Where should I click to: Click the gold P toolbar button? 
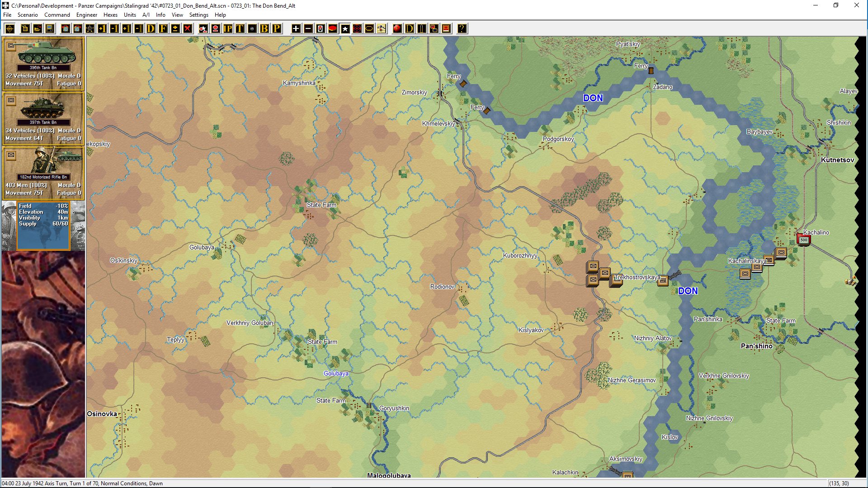click(x=277, y=29)
